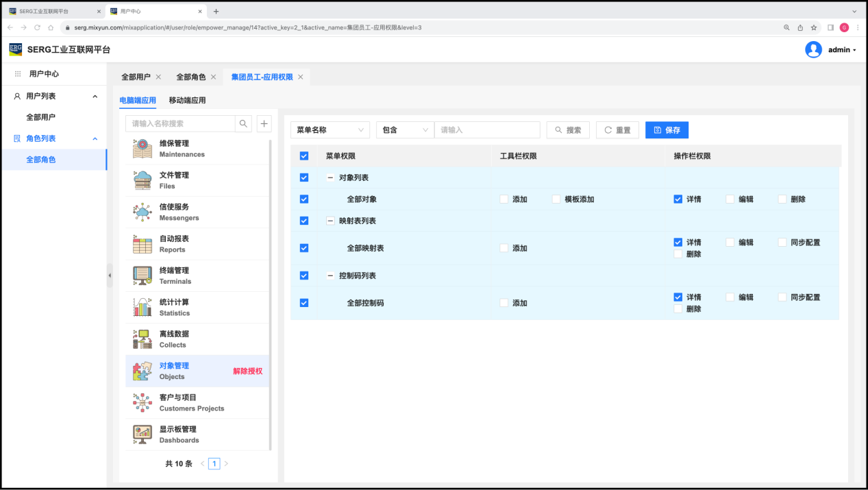This screenshot has width=868, height=490.
Task: Open the 菜单名称 dropdown
Action: 330,130
